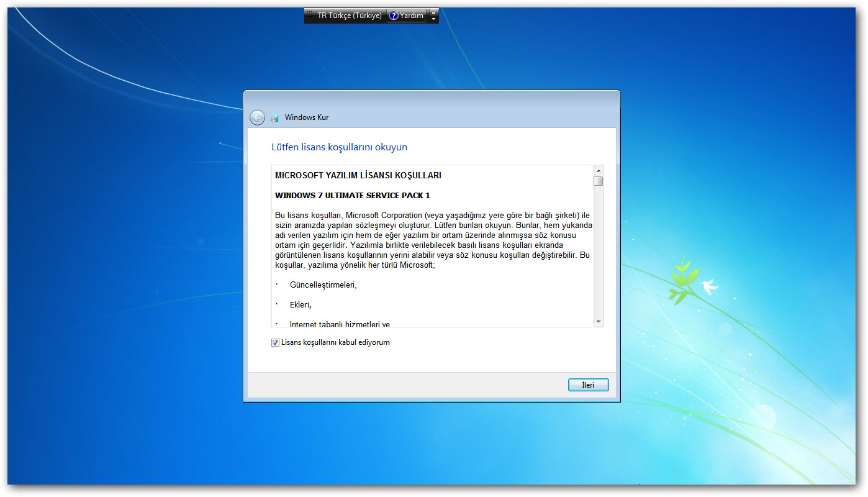The image size is (868, 497).
Task: Click the license scrollbar down arrow
Action: 599,321
